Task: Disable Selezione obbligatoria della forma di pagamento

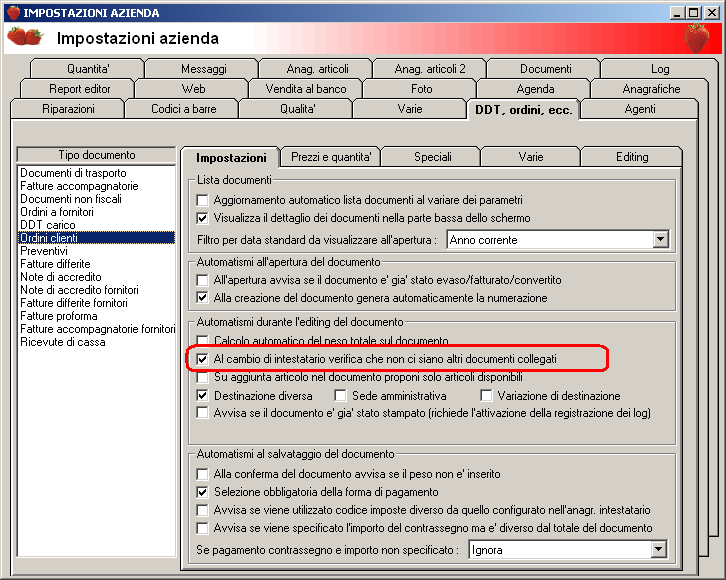Action: [x=202, y=492]
